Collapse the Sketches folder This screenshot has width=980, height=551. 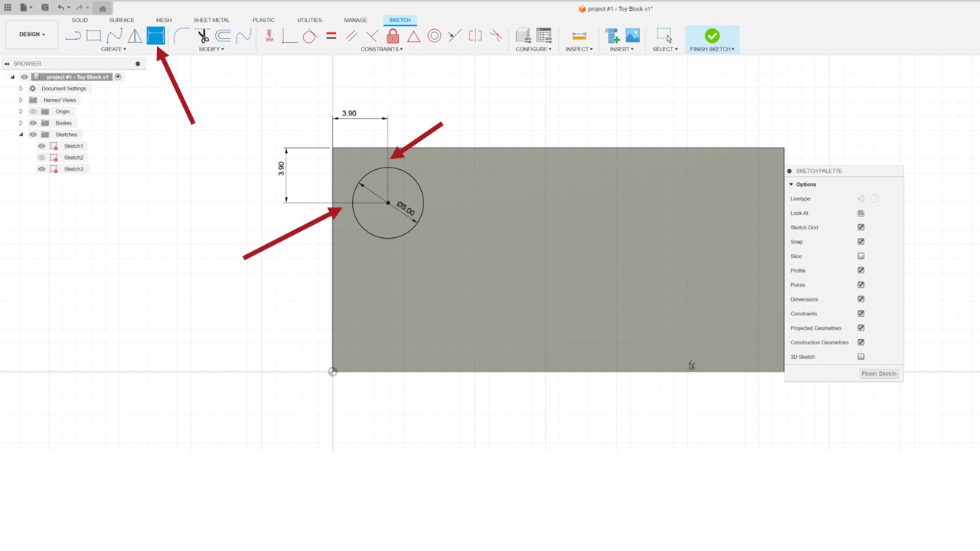coord(21,135)
